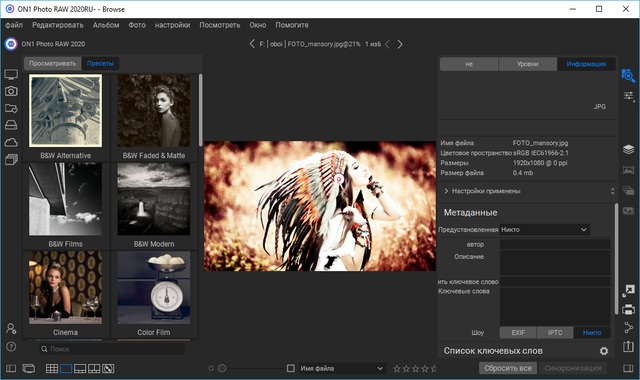Set largest thumbnail size square icon

coord(291,369)
